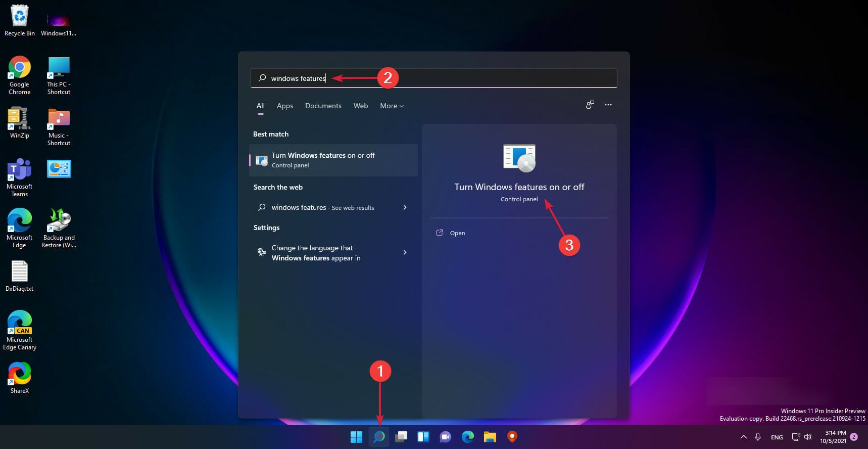Launch Microsoft Edge Canary

20,331
